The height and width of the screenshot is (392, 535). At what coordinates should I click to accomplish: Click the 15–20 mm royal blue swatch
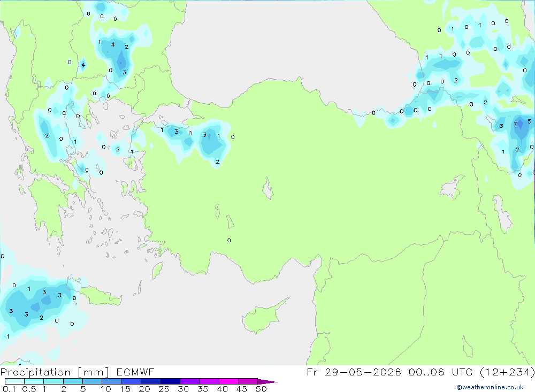pos(131,381)
